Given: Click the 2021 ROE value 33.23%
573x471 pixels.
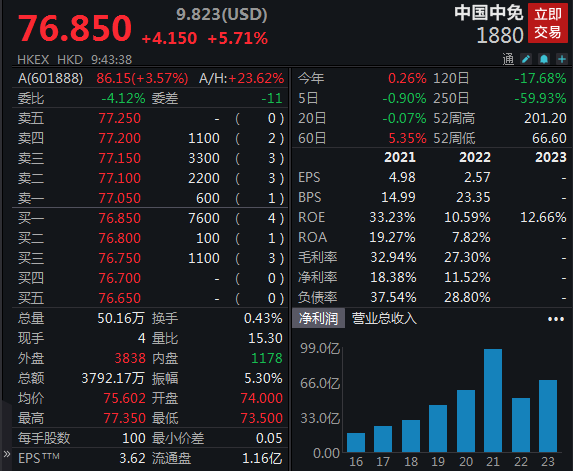Looking at the screenshot, I should (x=392, y=217).
